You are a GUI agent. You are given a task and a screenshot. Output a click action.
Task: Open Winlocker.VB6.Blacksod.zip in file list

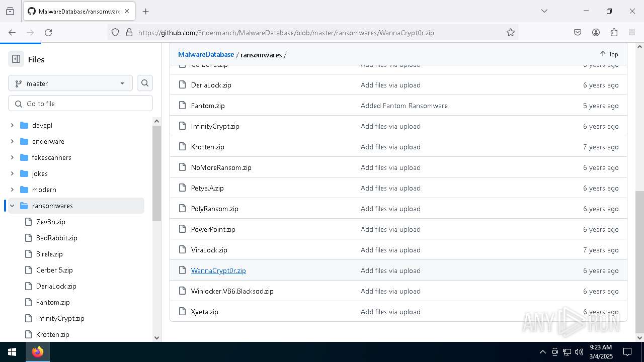[x=232, y=291]
